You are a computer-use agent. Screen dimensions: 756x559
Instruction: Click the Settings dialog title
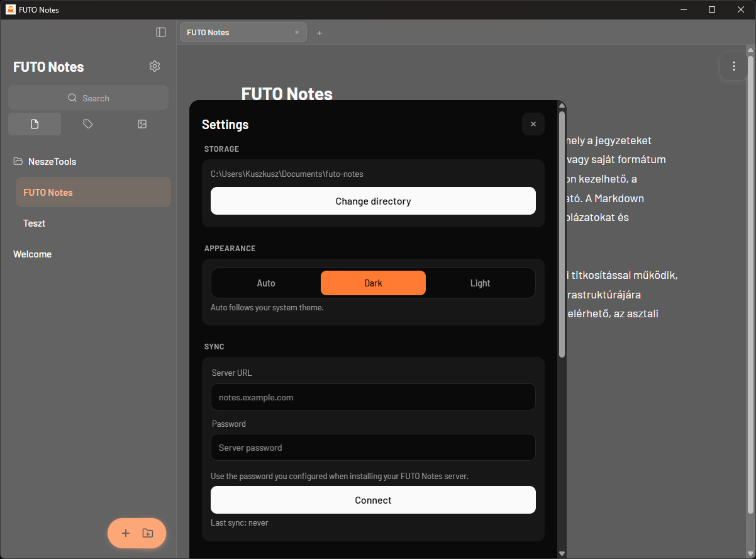(x=225, y=125)
